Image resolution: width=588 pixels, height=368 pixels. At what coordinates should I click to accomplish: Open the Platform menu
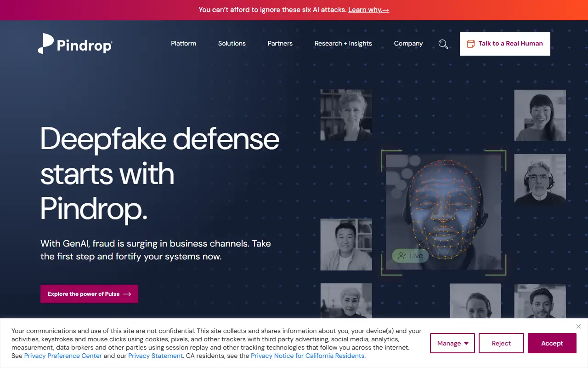[183, 43]
